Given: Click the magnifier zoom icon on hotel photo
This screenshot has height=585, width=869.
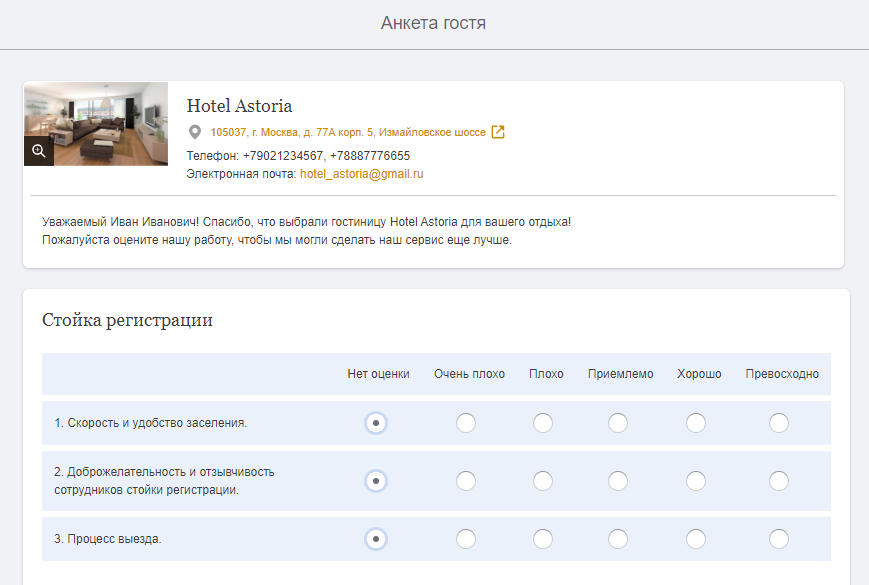Looking at the screenshot, I should pos(39,151).
